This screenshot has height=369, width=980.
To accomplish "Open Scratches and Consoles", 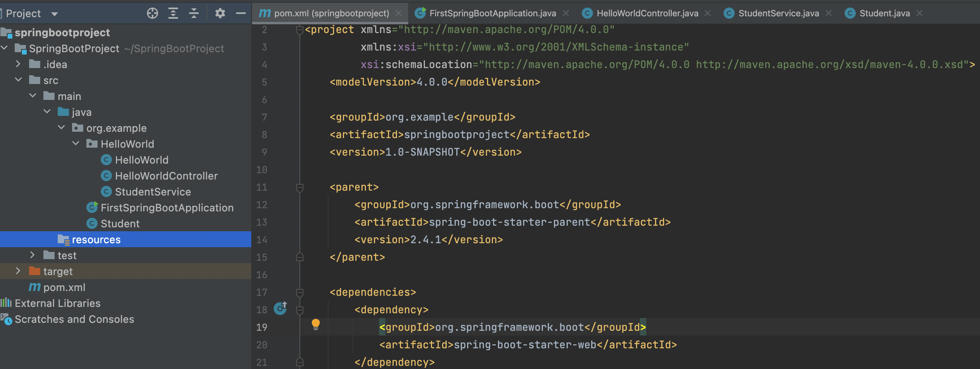I will (74, 319).
